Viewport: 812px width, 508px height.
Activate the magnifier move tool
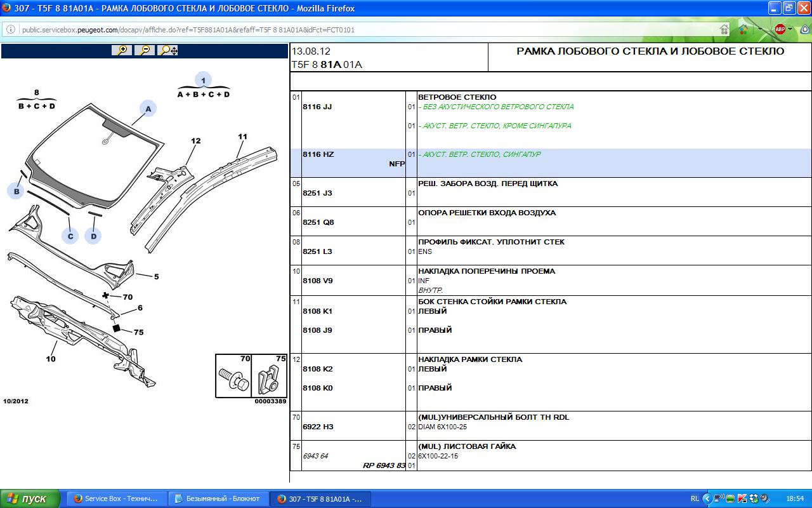tap(168, 50)
